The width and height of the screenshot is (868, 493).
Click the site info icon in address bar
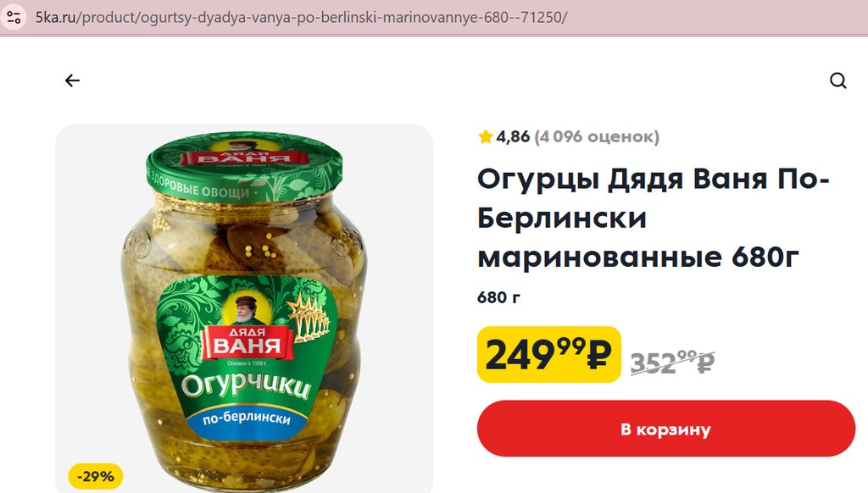click(x=14, y=17)
